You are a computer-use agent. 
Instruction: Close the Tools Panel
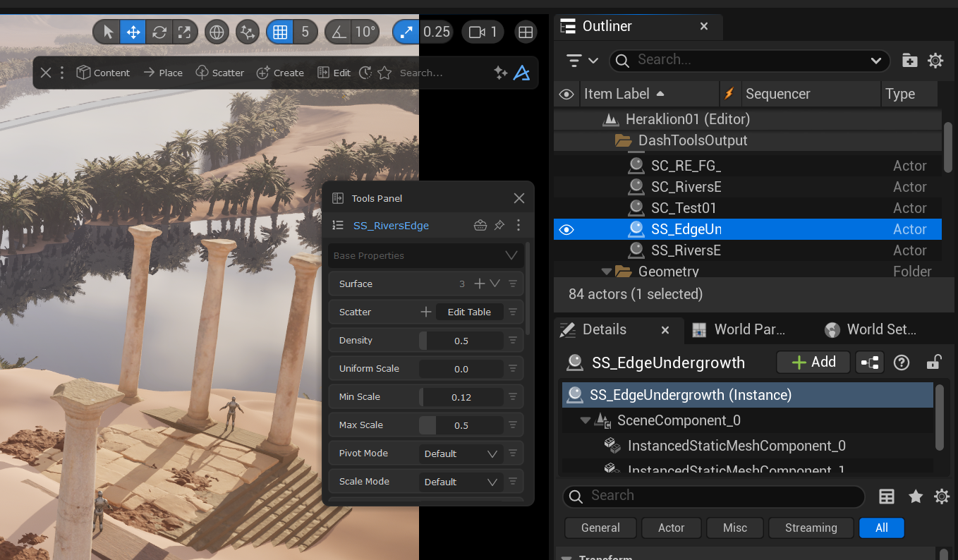click(x=519, y=198)
